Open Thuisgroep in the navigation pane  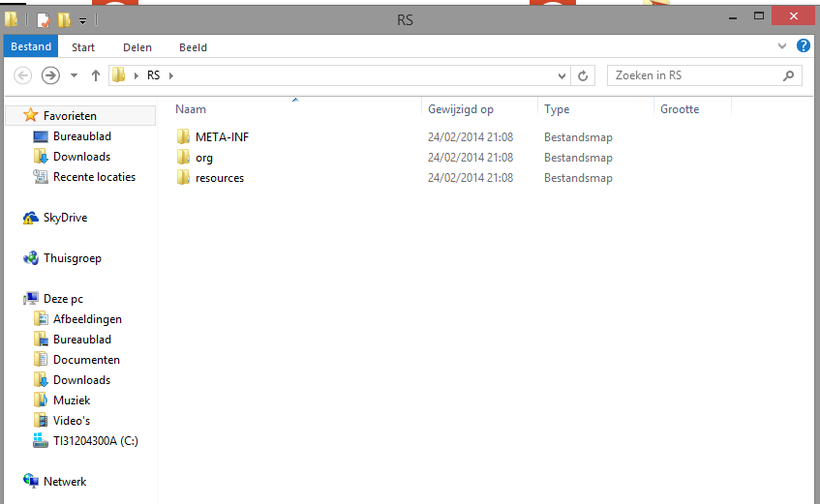pos(73,258)
